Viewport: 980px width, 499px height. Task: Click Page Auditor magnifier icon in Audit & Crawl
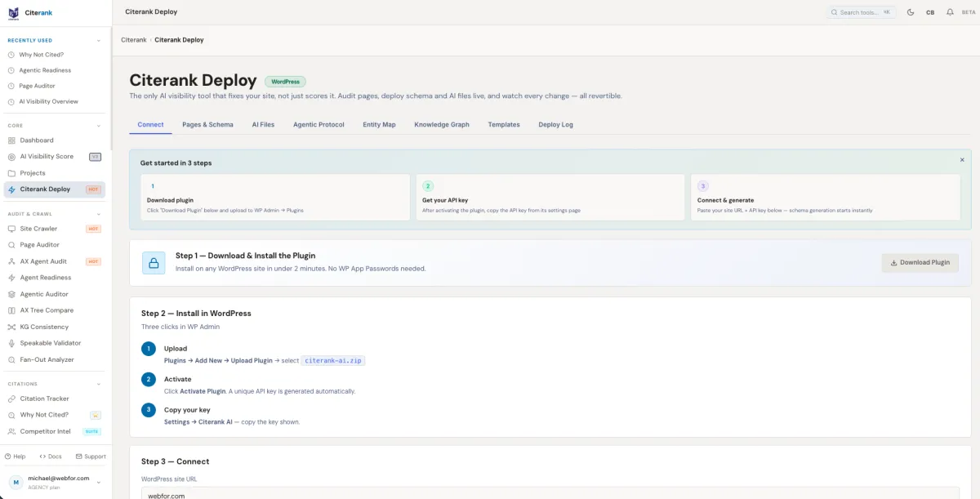click(11, 245)
